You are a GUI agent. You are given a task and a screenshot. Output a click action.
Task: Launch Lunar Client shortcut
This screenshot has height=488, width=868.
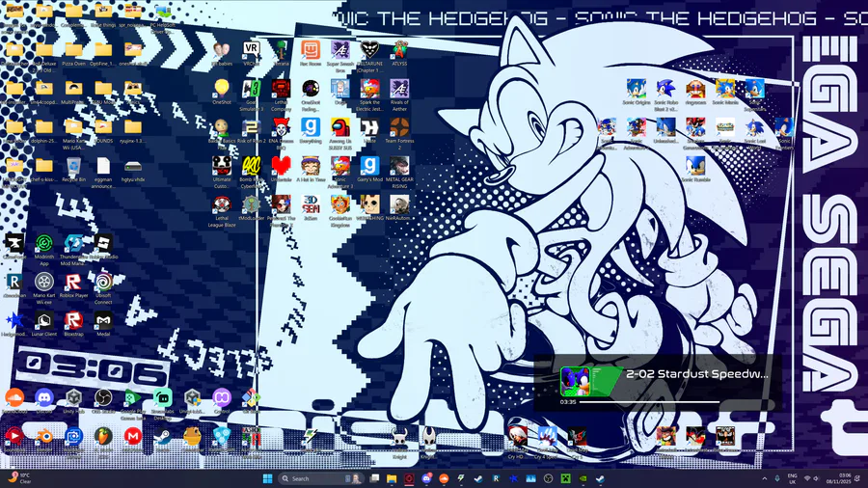click(x=44, y=323)
